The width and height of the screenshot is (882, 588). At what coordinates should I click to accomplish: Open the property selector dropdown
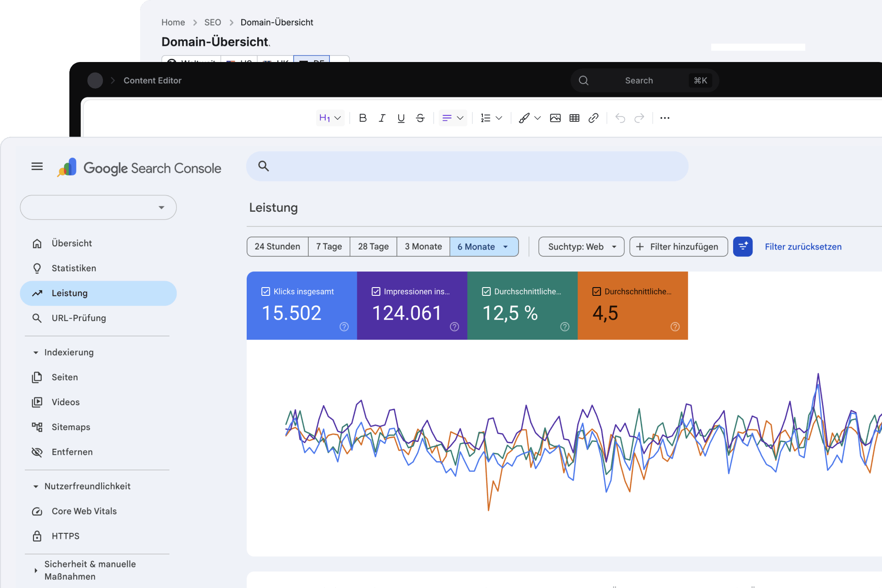click(98, 207)
